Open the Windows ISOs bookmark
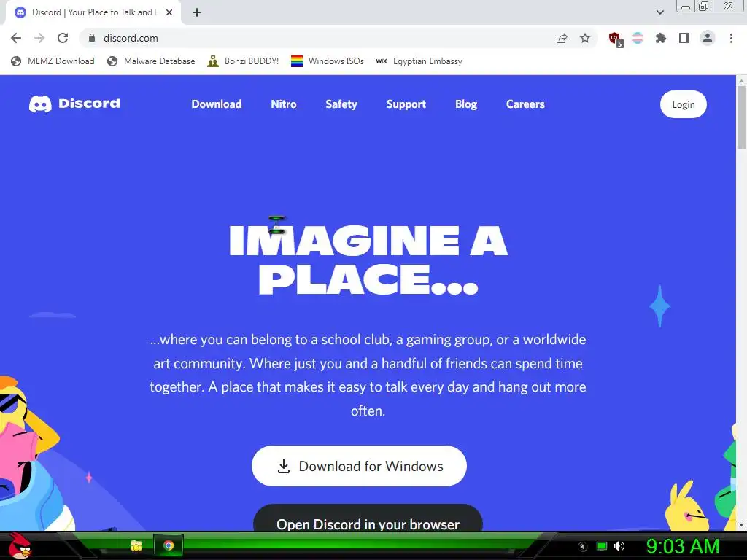This screenshot has width=747, height=560. click(328, 61)
